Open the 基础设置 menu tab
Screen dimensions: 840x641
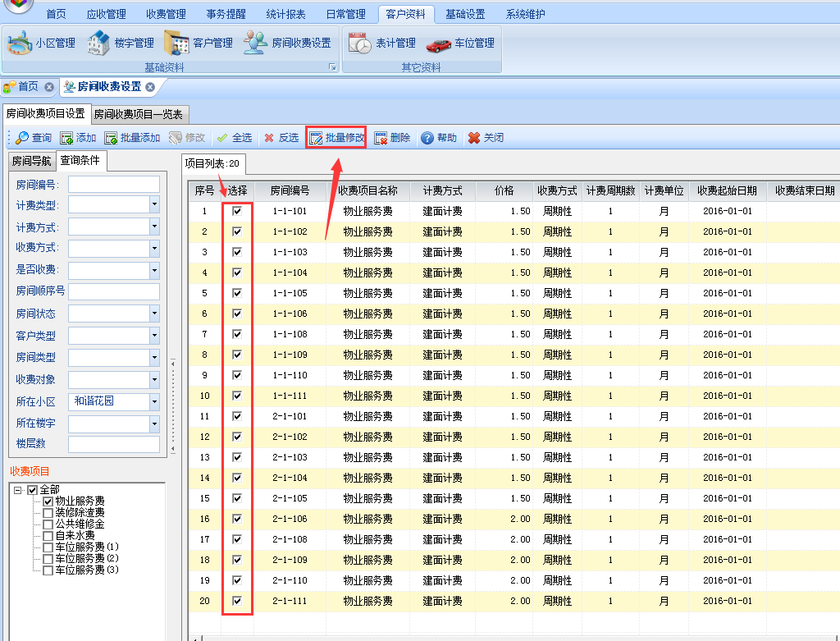(x=466, y=14)
